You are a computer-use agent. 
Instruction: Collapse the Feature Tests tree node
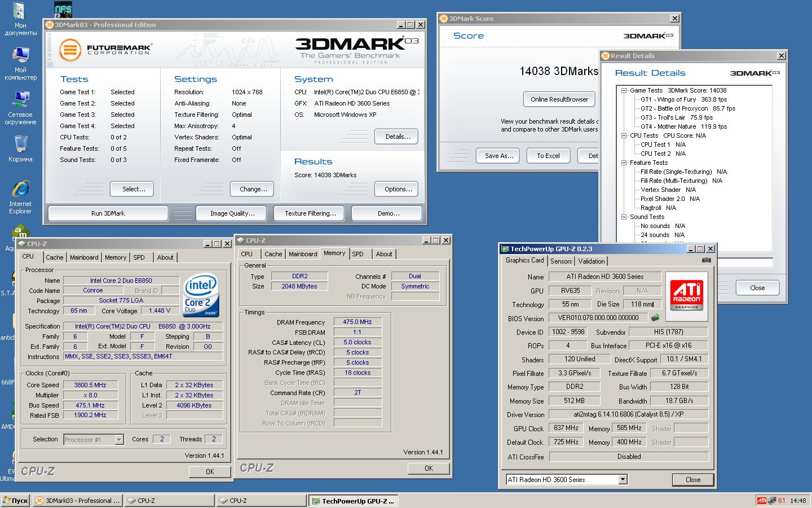click(624, 163)
